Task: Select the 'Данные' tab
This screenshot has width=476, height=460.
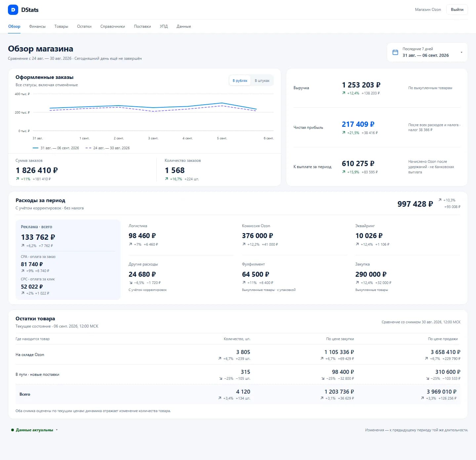Action: click(184, 26)
